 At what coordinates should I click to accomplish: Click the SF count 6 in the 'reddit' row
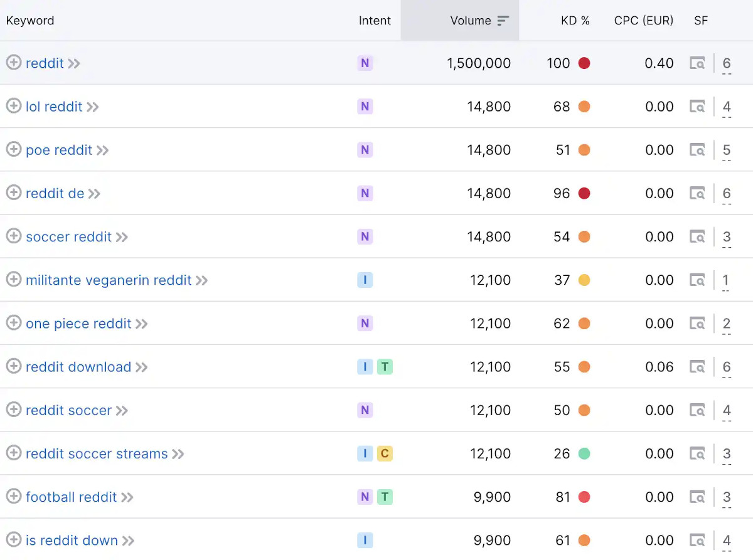727,63
